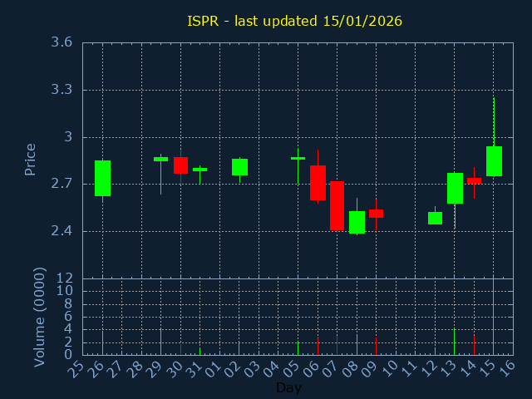532x399 pixels.
Task: Click the 3.6 price tick label
Action: [x=60, y=42]
